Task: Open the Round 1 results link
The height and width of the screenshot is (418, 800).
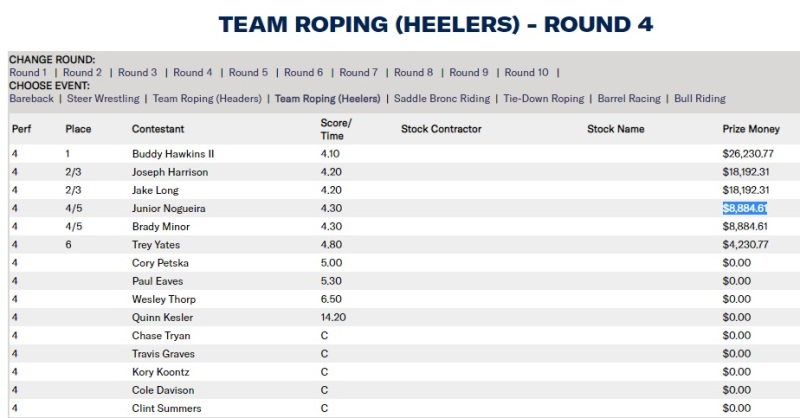Action: pos(28,73)
